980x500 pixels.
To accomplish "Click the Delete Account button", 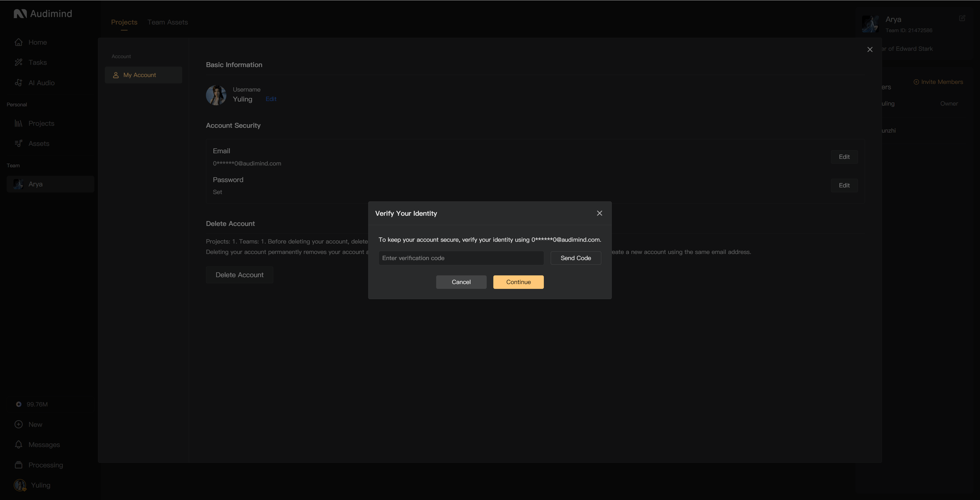I will (239, 275).
